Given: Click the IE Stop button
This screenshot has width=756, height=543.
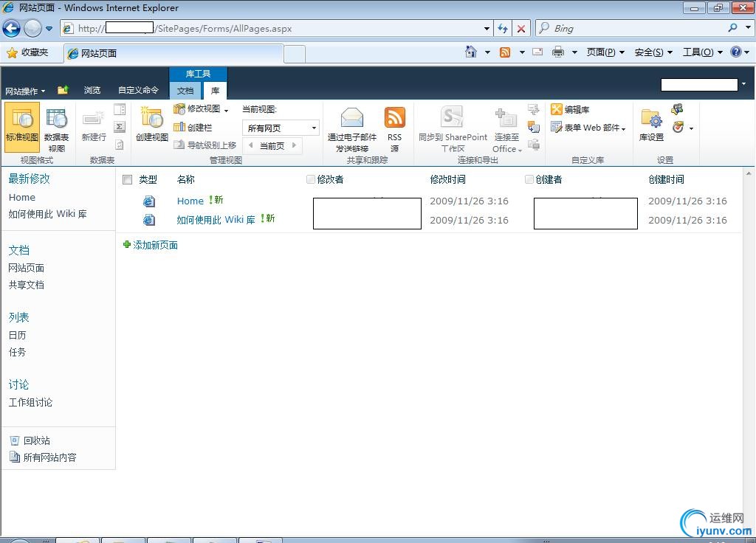Looking at the screenshot, I should 521,29.
